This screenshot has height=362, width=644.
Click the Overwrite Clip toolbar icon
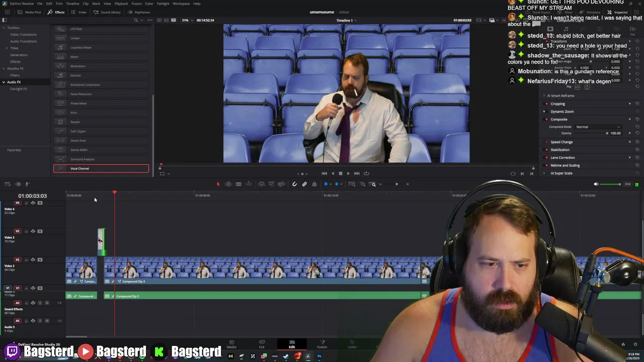(271, 184)
